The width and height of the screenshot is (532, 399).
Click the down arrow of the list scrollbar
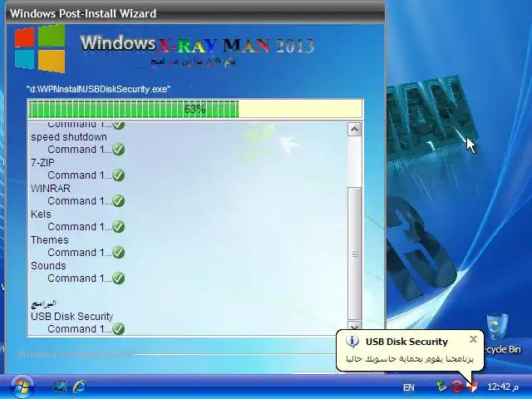pyautogui.click(x=355, y=328)
